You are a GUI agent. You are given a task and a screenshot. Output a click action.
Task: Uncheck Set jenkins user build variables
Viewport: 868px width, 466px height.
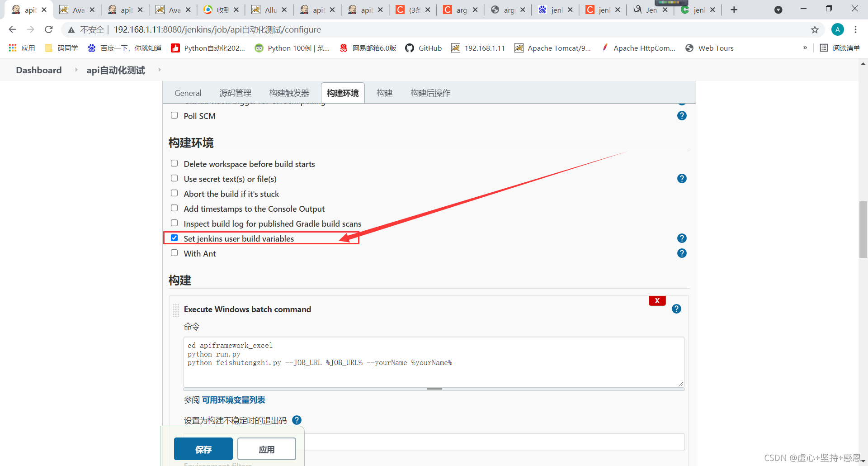click(174, 238)
